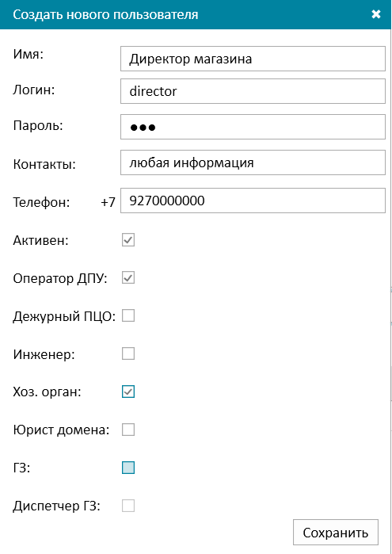This screenshot has height=554, width=392.
Task: Click the Активен label text
Action: click(x=40, y=241)
